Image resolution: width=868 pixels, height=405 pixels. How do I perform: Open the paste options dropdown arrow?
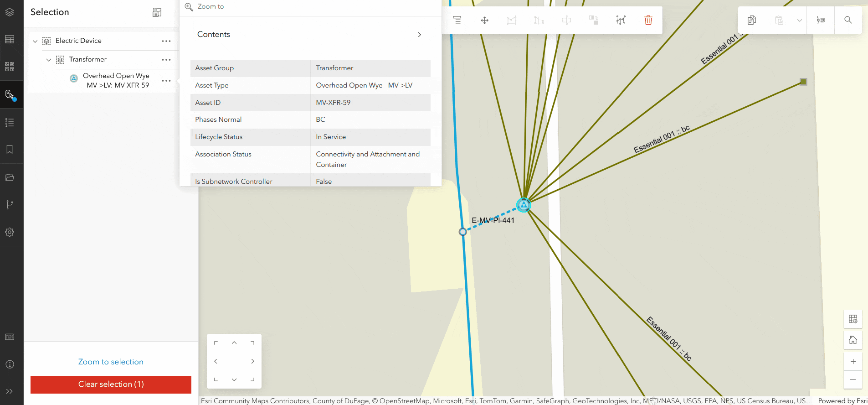point(799,20)
